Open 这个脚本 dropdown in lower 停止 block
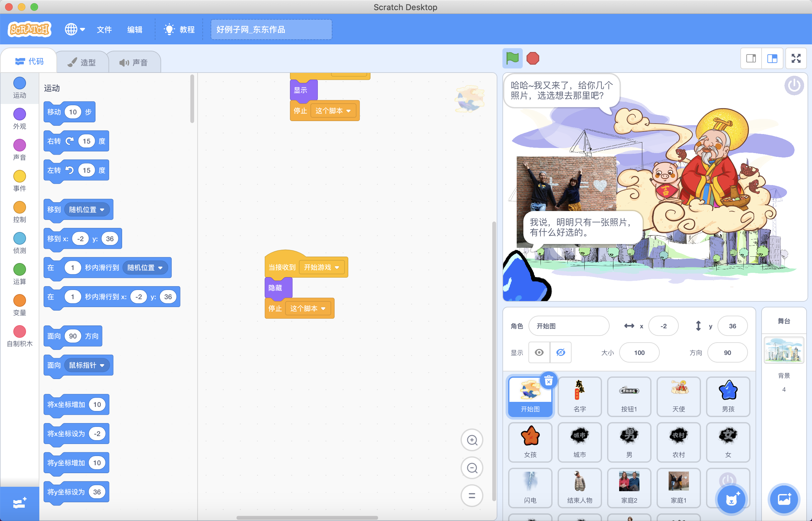This screenshot has width=812, height=521. point(307,309)
